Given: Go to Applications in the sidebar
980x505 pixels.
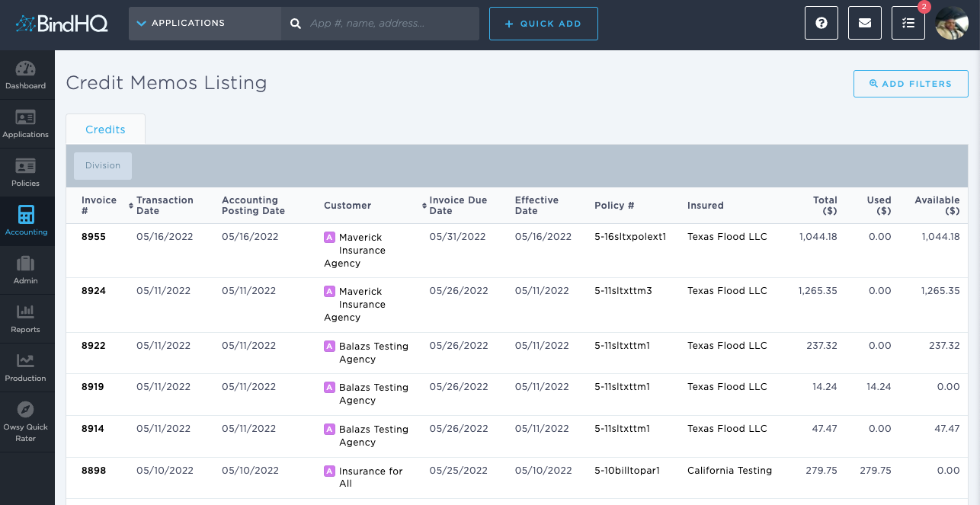Looking at the screenshot, I should click(x=26, y=124).
